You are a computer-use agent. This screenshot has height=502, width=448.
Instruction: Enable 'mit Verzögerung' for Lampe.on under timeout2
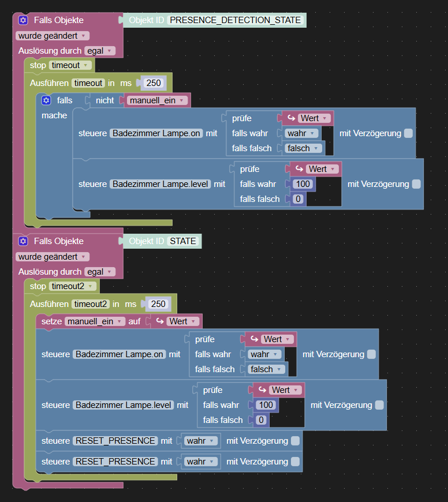pyautogui.click(x=371, y=354)
